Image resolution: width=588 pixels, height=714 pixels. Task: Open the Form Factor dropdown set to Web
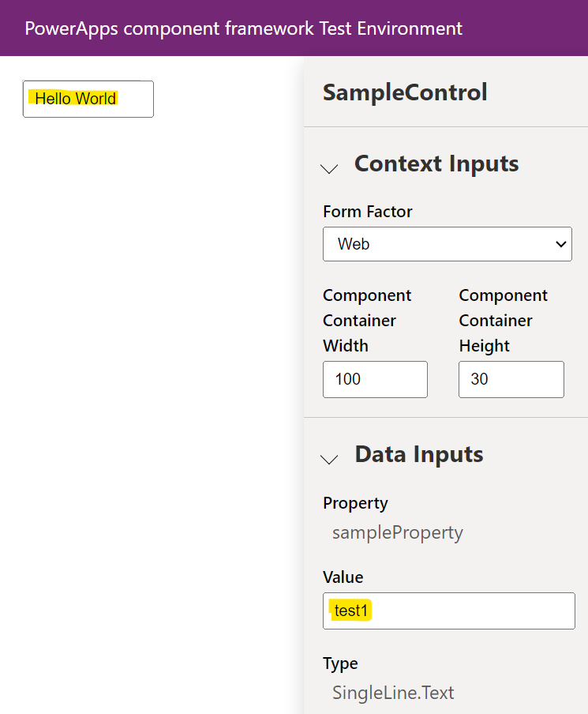(447, 244)
